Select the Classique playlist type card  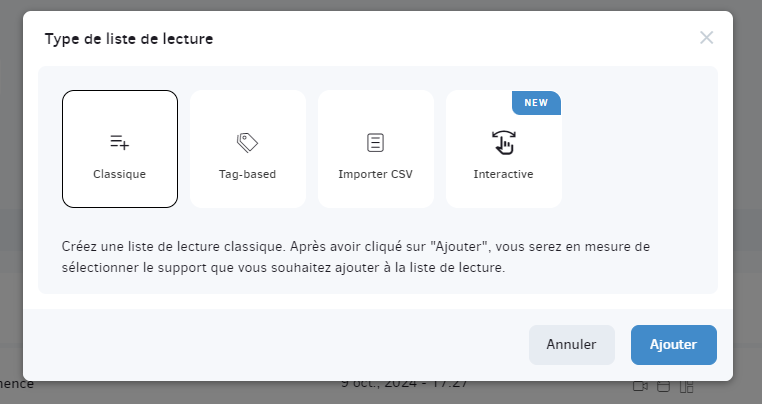click(x=120, y=149)
